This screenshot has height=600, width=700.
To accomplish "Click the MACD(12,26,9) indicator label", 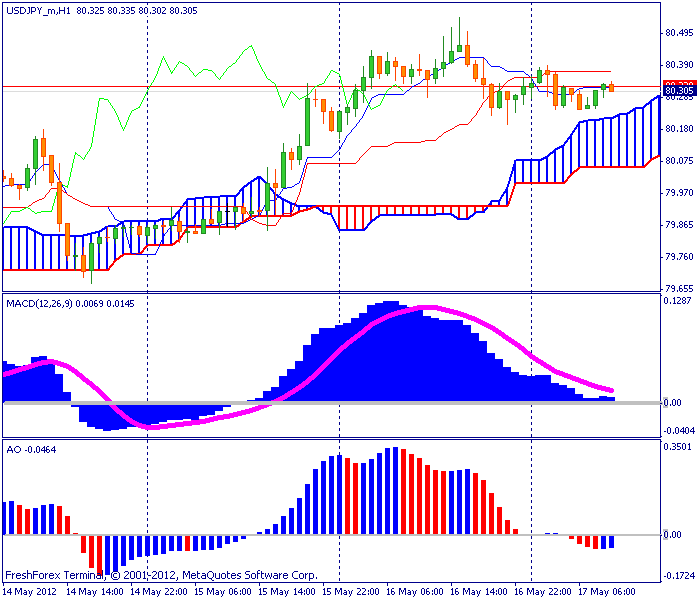I will click(39, 304).
